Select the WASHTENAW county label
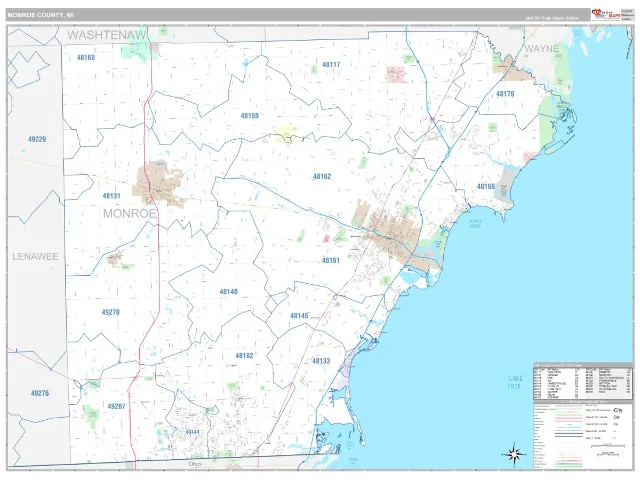The image size is (640, 480). pyautogui.click(x=107, y=35)
